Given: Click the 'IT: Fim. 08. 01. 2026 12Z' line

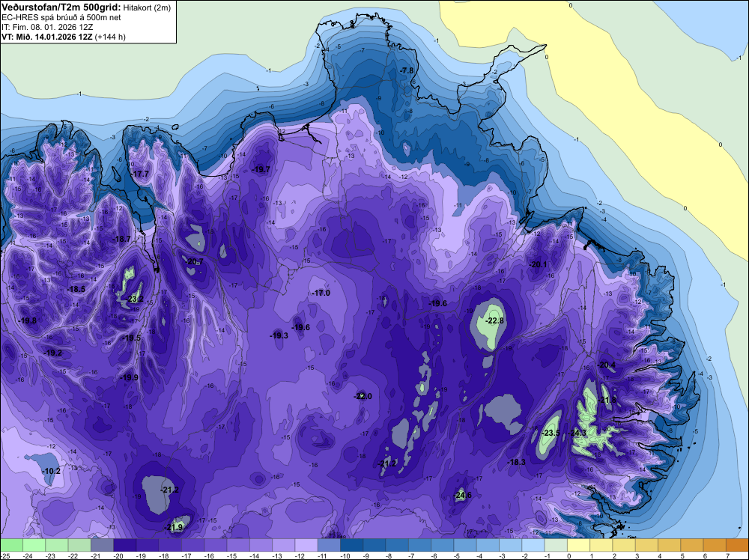Looking at the screenshot, I should [x=46, y=27].
